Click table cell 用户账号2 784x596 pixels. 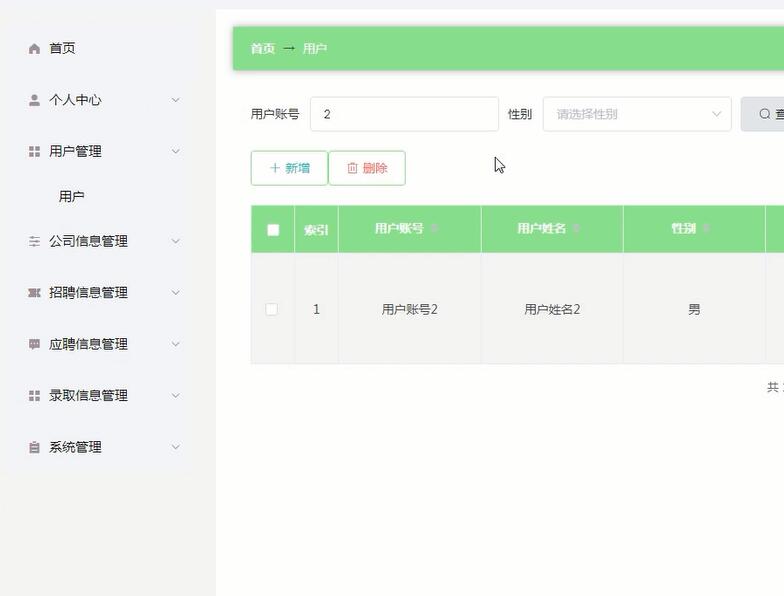point(410,310)
